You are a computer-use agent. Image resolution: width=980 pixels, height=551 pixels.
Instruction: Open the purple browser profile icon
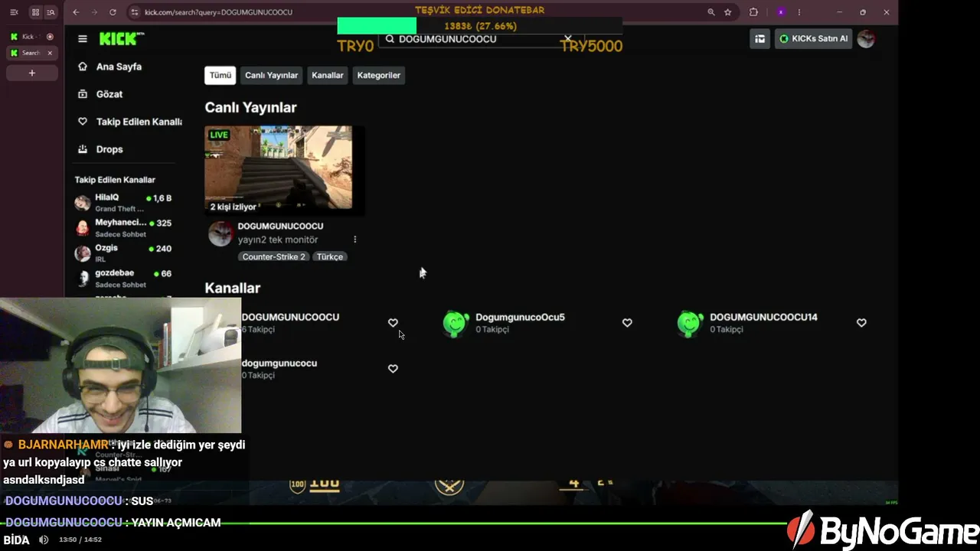[781, 12]
